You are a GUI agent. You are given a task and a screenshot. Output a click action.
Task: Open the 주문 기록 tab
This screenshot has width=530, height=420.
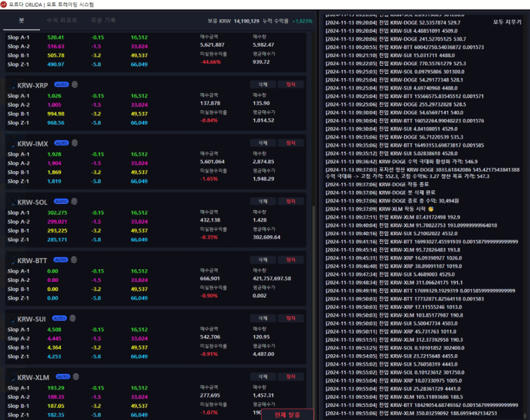point(103,20)
